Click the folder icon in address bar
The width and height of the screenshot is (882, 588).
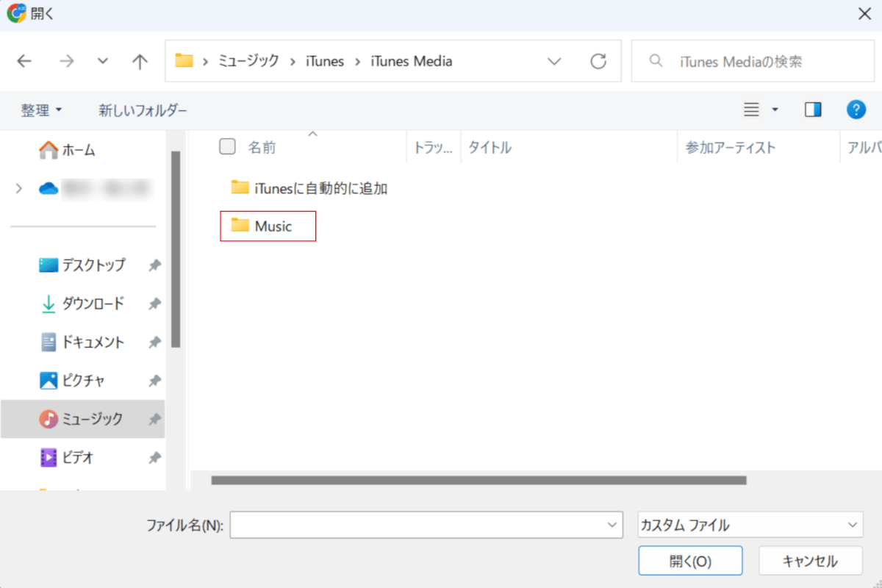click(x=184, y=61)
